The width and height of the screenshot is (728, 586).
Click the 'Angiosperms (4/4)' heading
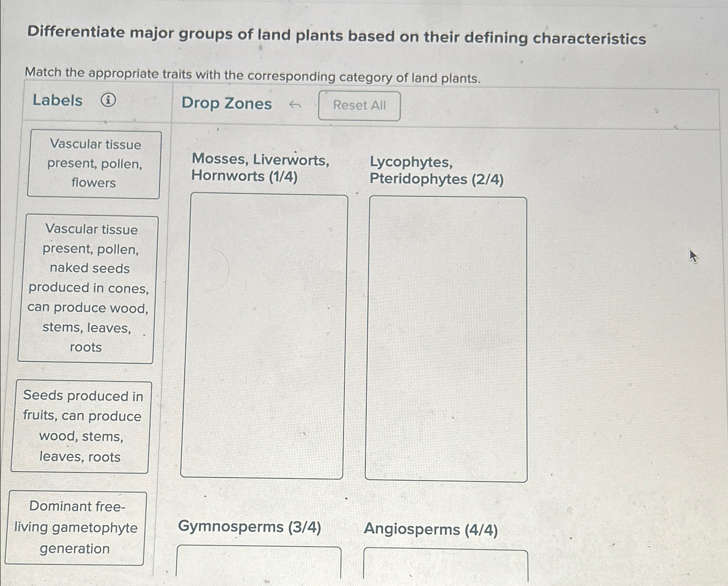(431, 529)
